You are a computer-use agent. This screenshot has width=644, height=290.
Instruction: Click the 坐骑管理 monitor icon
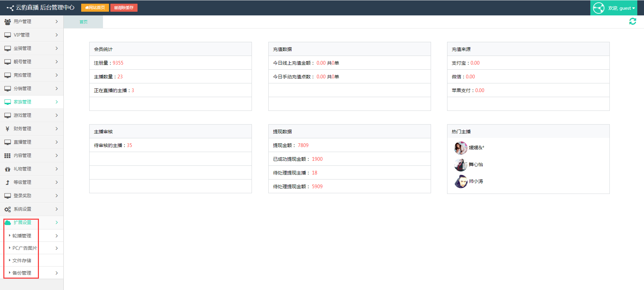pyautogui.click(x=7, y=49)
